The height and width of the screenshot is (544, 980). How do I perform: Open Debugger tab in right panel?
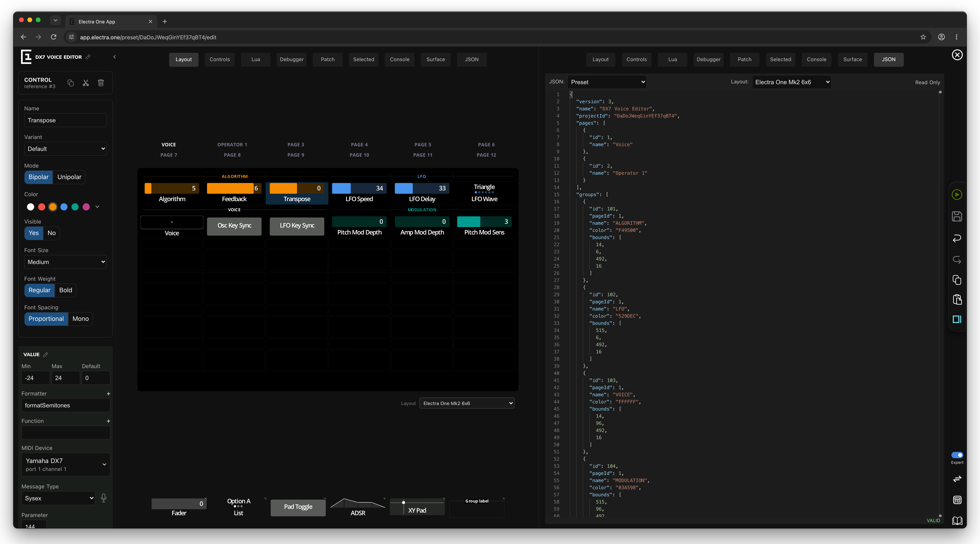click(x=708, y=59)
